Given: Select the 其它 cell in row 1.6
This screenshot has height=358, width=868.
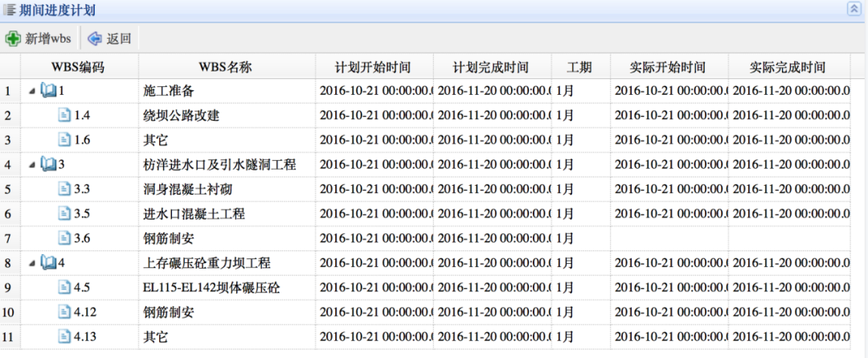Looking at the screenshot, I should click(x=227, y=140).
